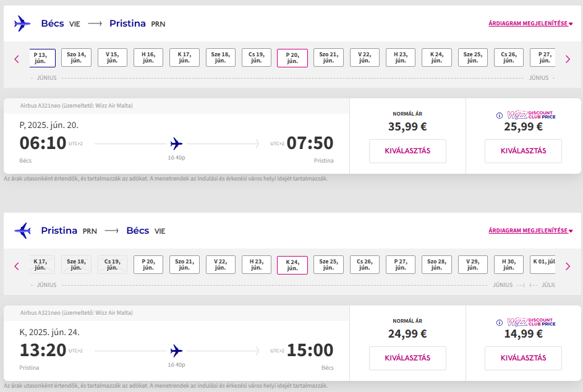
Task: Show later return dates with right arrow
Action: (568, 266)
